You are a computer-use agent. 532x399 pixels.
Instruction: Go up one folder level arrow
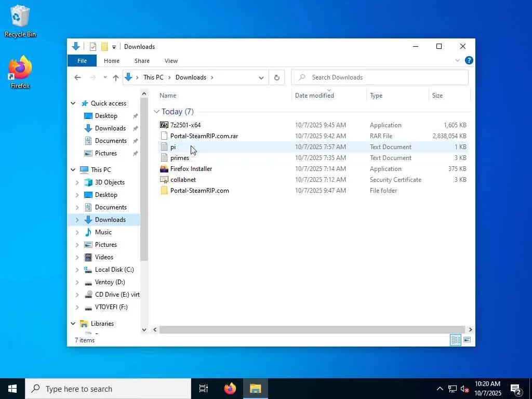[116, 78]
